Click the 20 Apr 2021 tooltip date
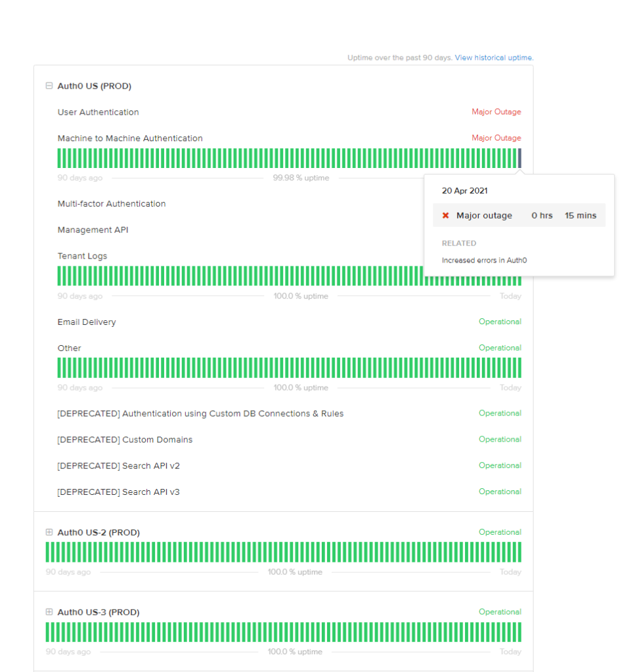 click(x=464, y=191)
